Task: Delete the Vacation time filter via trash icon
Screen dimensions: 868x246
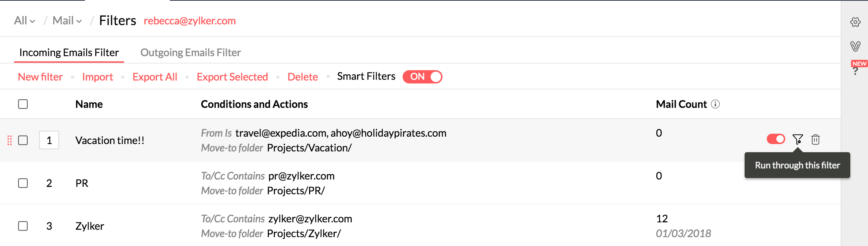Action: click(x=816, y=139)
